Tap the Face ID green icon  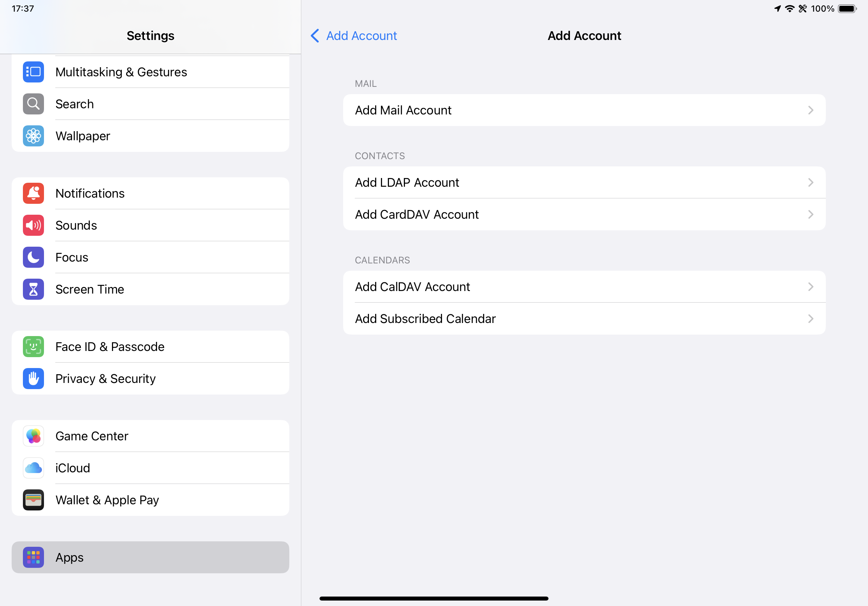33,347
